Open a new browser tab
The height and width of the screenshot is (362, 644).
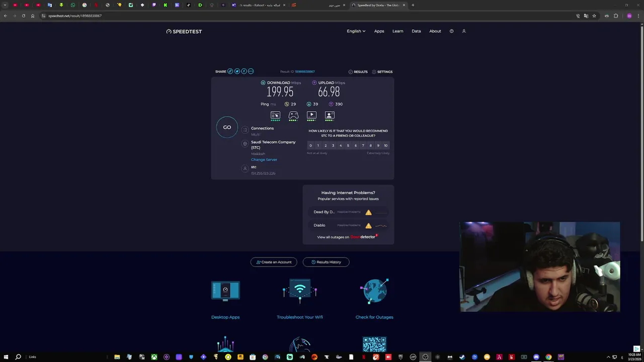pyautogui.click(x=413, y=5)
